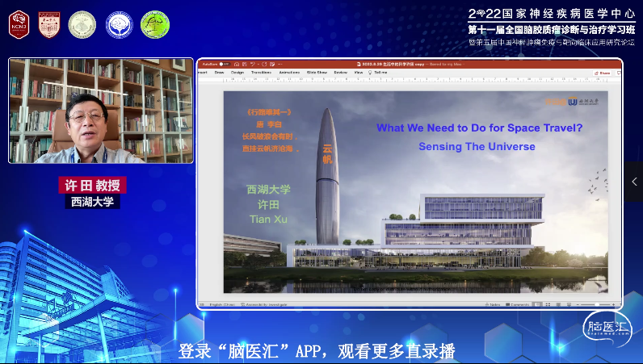Screen dimensions: 643x364
Task: Click the green circular logo
Action: point(155,24)
